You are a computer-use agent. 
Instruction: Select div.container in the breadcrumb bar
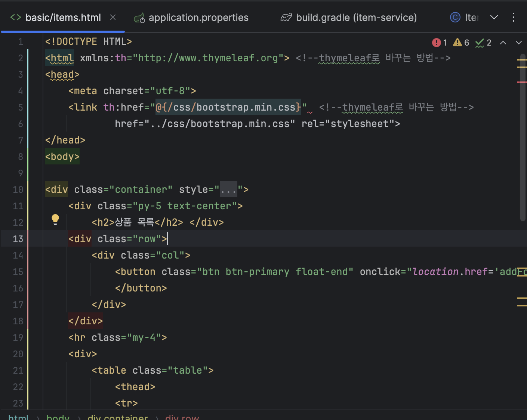117,417
